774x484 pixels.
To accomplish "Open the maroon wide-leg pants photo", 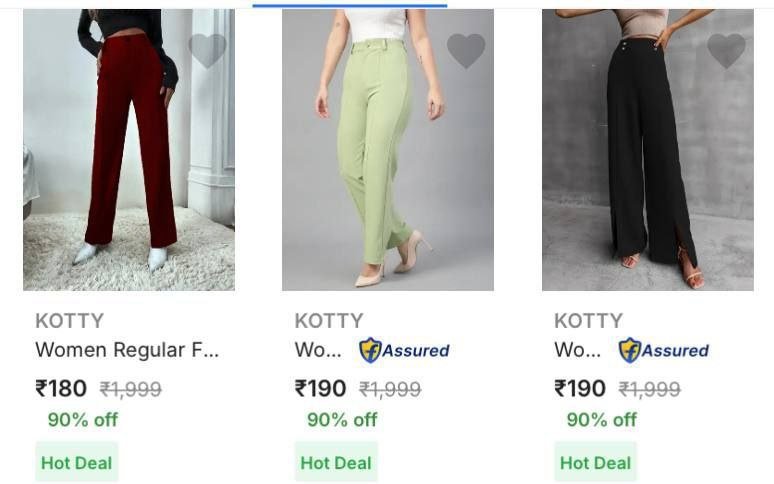I will [129, 150].
